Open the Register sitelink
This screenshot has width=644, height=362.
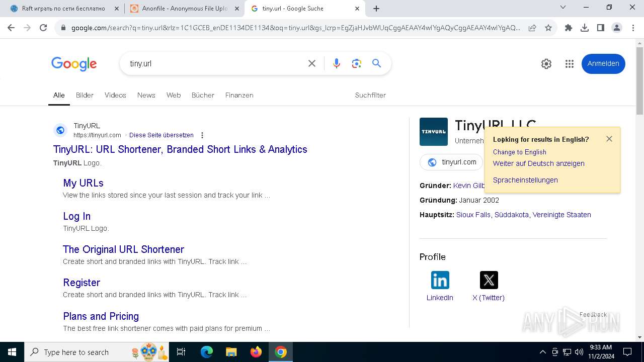82,283
